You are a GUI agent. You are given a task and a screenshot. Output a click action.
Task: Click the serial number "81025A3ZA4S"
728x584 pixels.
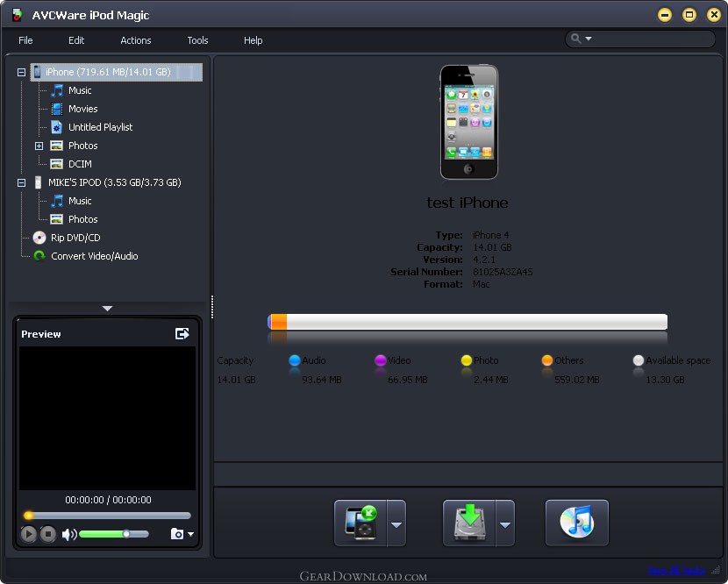tap(503, 272)
